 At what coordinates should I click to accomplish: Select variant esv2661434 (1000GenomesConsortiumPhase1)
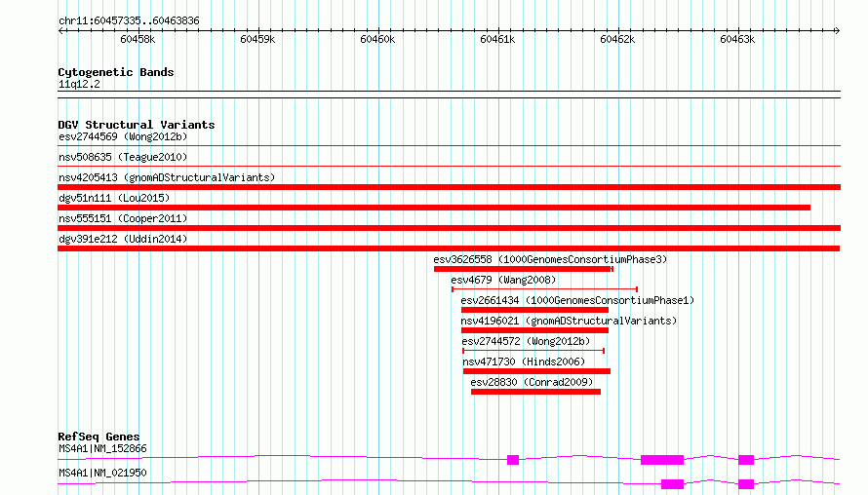577,300
